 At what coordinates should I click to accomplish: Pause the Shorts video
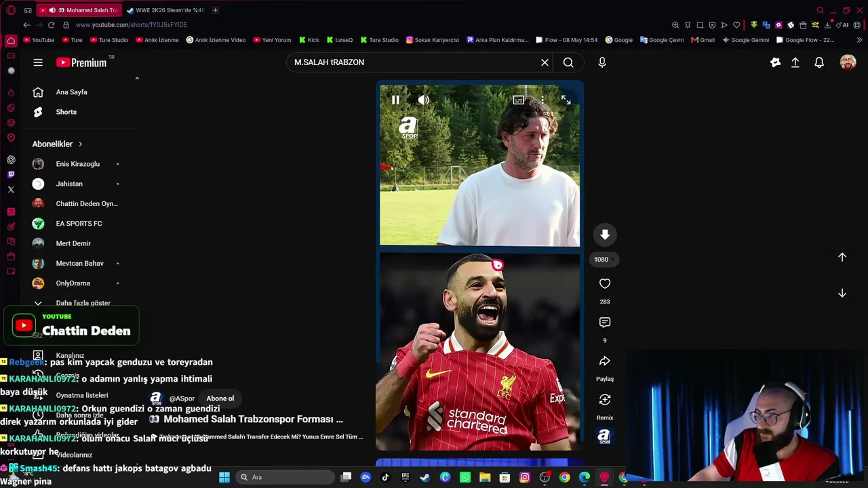395,100
